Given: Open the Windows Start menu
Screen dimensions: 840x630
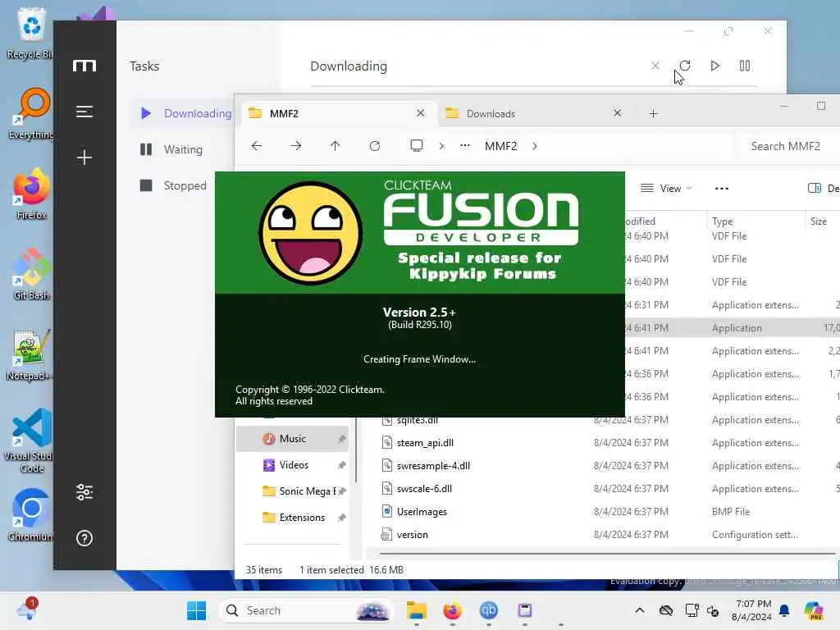Looking at the screenshot, I should click(x=197, y=610).
